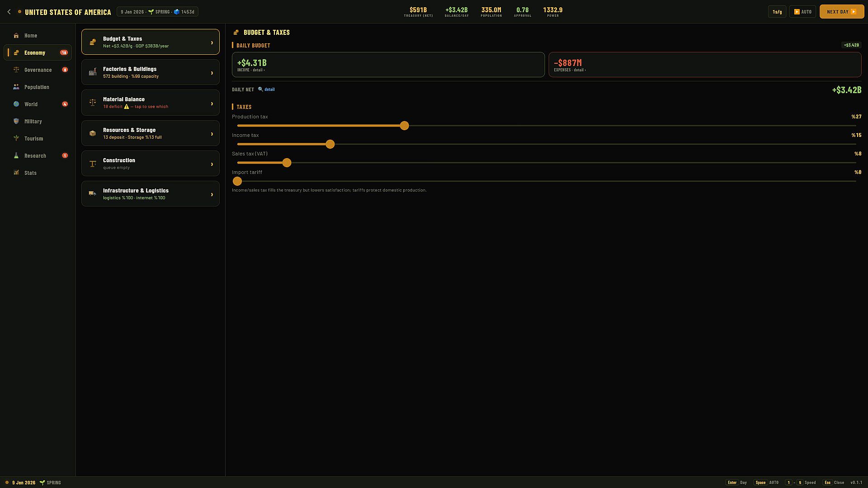Click the Stats bar chart icon

pos(16,173)
